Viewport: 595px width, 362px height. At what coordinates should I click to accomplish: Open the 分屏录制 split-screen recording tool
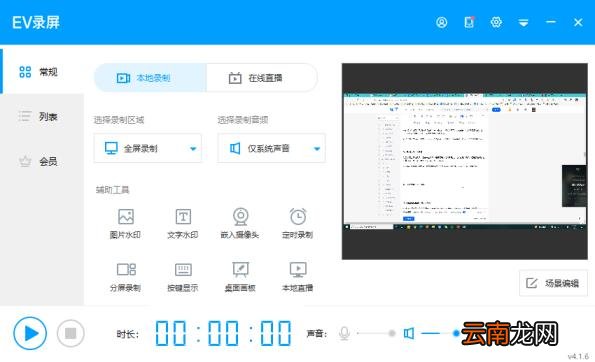126,277
